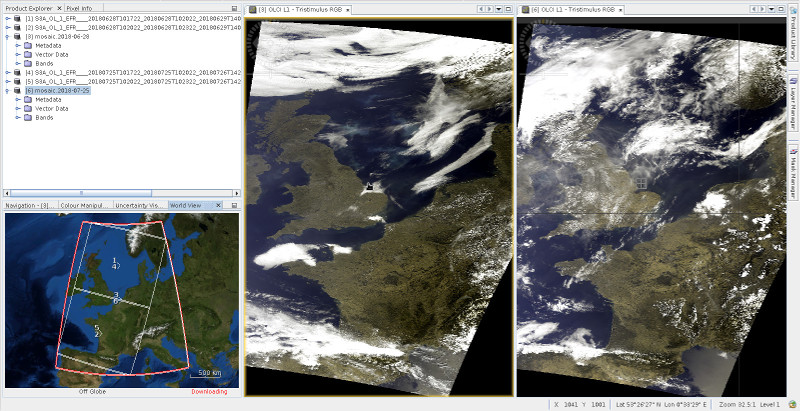This screenshot has width=800, height=411.
Task: Click product icon of [3] mosaic.2018-06-28
Action: pyautogui.click(x=17, y=37)
